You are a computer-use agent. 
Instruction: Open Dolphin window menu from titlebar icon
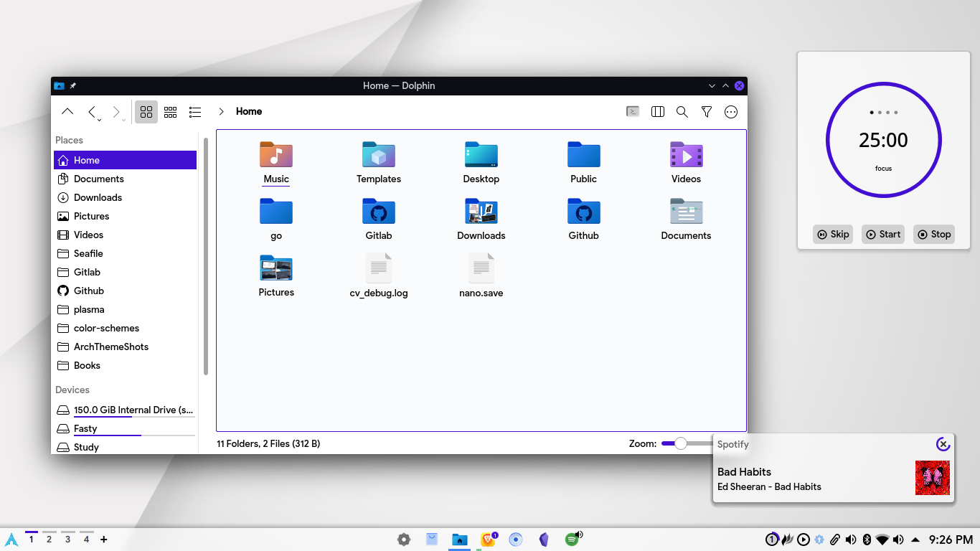point(59,85)
